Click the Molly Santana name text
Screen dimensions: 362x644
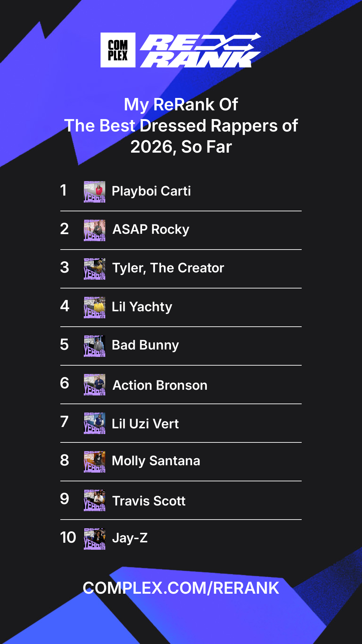pos(156,461)
